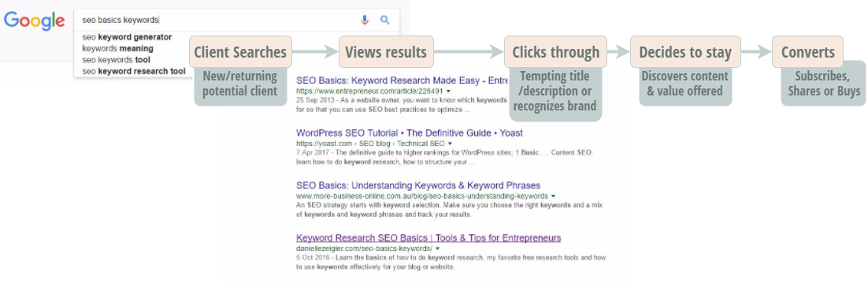Click the Google logo
Screen dimensions: 868x284
(35, 21)
